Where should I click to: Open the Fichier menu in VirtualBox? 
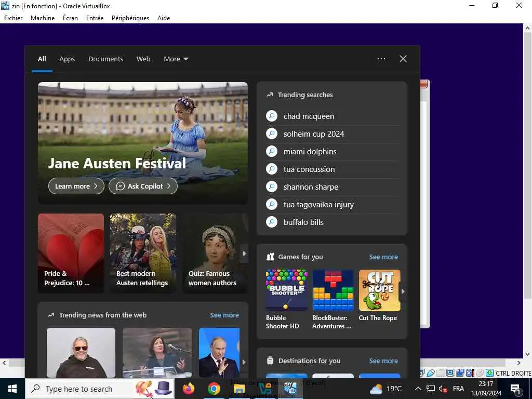click(x=13, y=18)
